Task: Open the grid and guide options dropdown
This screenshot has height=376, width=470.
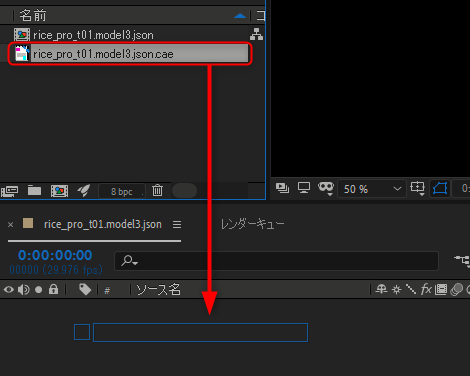Action: (418, 189)
